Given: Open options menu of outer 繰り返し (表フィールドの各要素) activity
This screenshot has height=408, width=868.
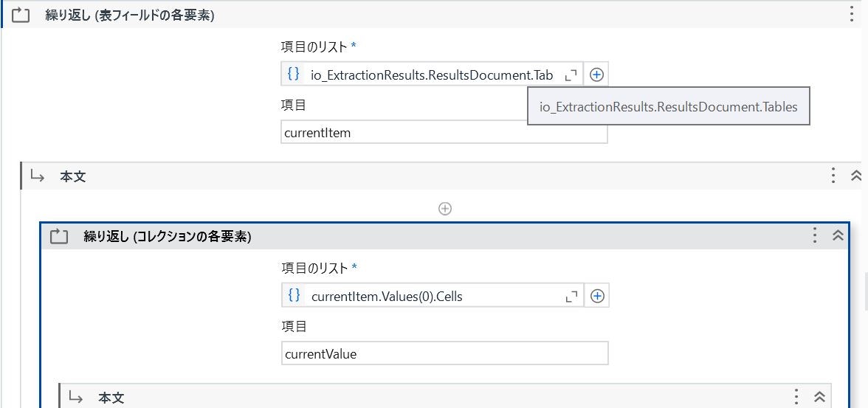Looking at the screenshot, I should click(852, 15).
